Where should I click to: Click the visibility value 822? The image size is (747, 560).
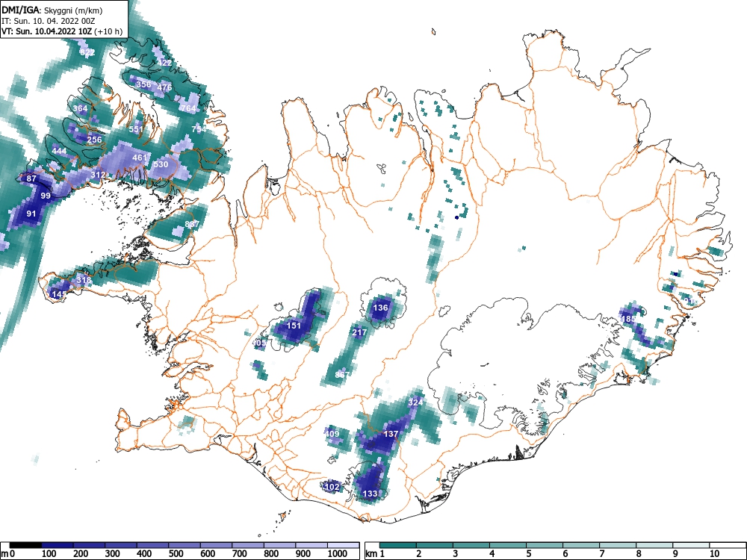pos(87,52)
